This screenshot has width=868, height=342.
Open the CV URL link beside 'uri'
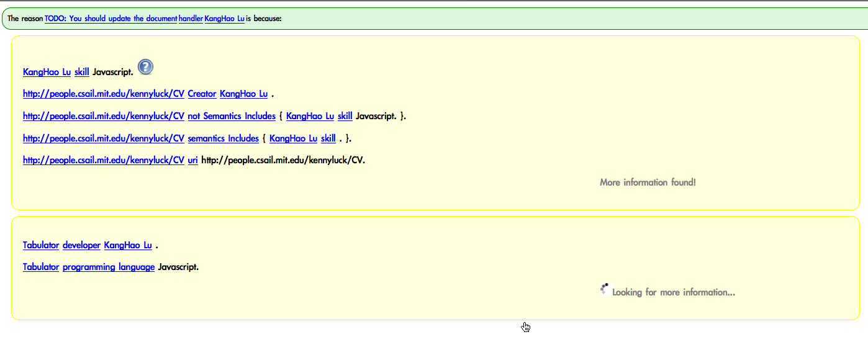pos(103,160)
